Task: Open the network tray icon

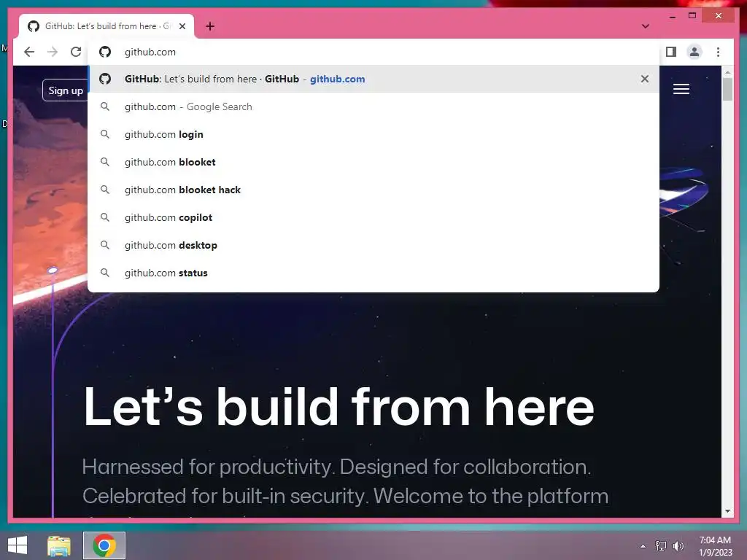Action: 660,545
